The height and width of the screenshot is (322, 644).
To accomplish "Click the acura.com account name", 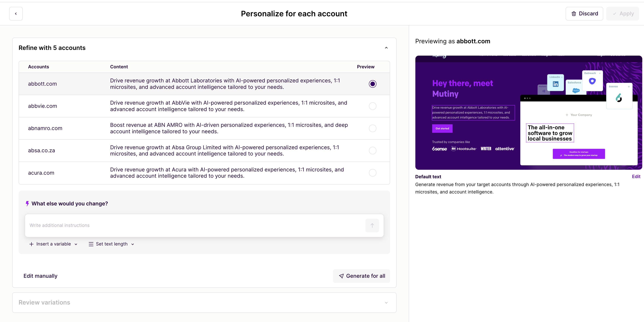I will coord(41,173).
